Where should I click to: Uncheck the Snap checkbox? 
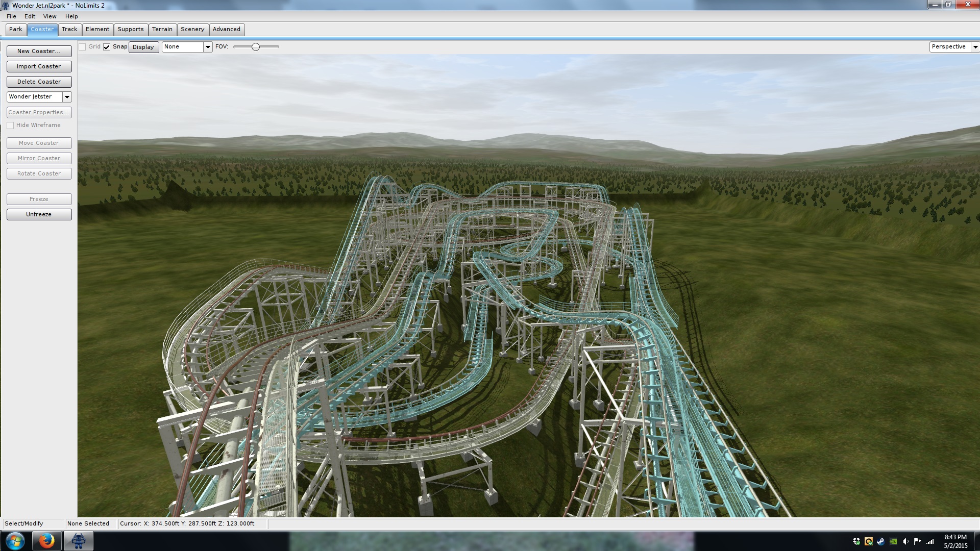tap(107, 47)
